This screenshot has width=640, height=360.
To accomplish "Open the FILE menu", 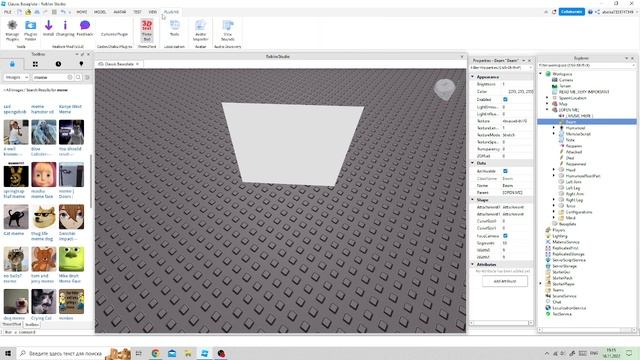I will point(8,12).
